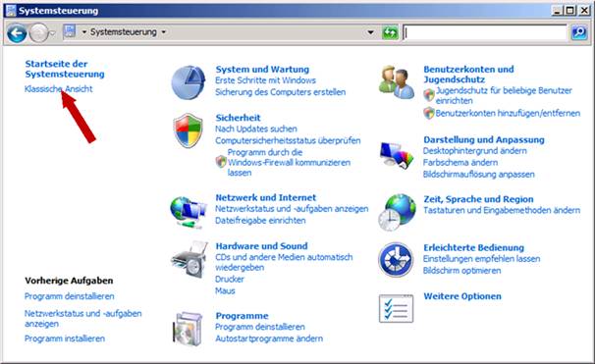Click Desktophintergrund ändern

pos(474,151)
